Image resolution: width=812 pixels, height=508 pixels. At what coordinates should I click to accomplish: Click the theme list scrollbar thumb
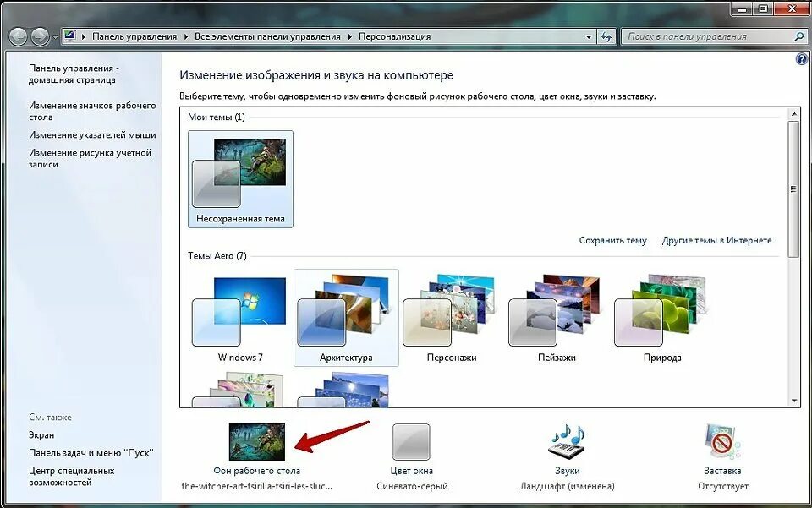[x=793, y=188]
